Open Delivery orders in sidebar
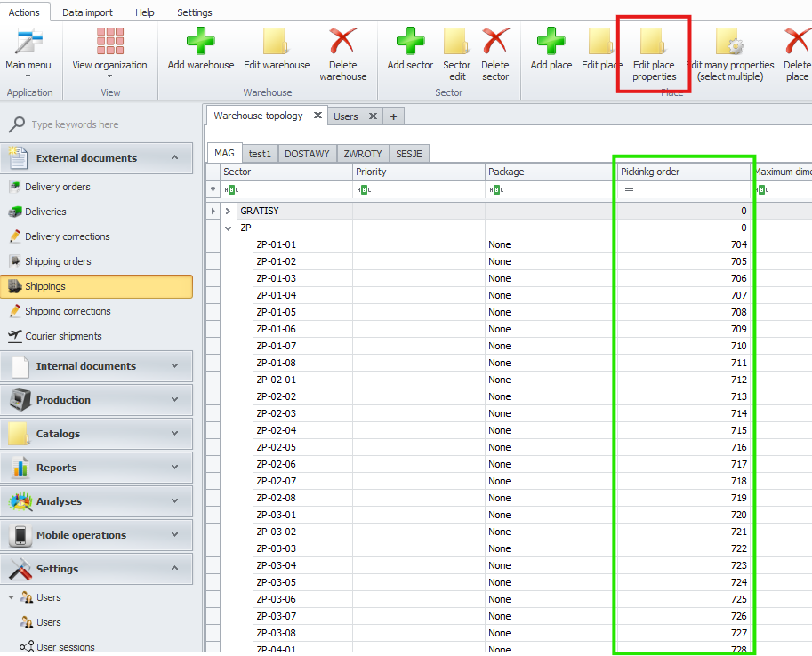This screenshot has width=812, height=656. [x=57, y=187]
